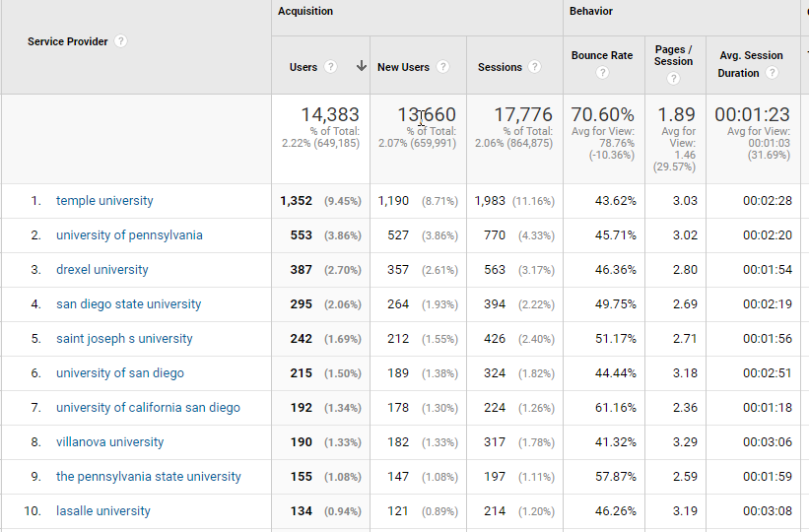Click help icon next to Service Provider
809x532 pixels.
pos(120,41)
